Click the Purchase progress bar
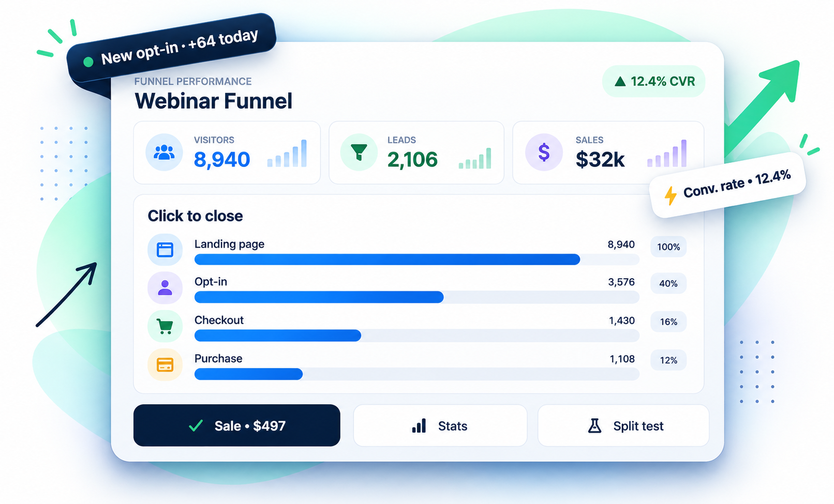Viewport: 834px width, 504px height. 417,374
